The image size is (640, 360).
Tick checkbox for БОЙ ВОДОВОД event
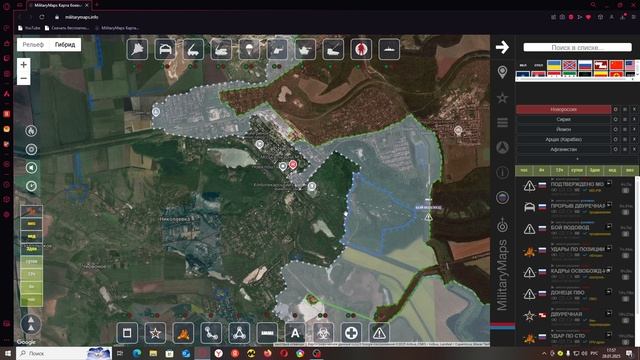626,234
